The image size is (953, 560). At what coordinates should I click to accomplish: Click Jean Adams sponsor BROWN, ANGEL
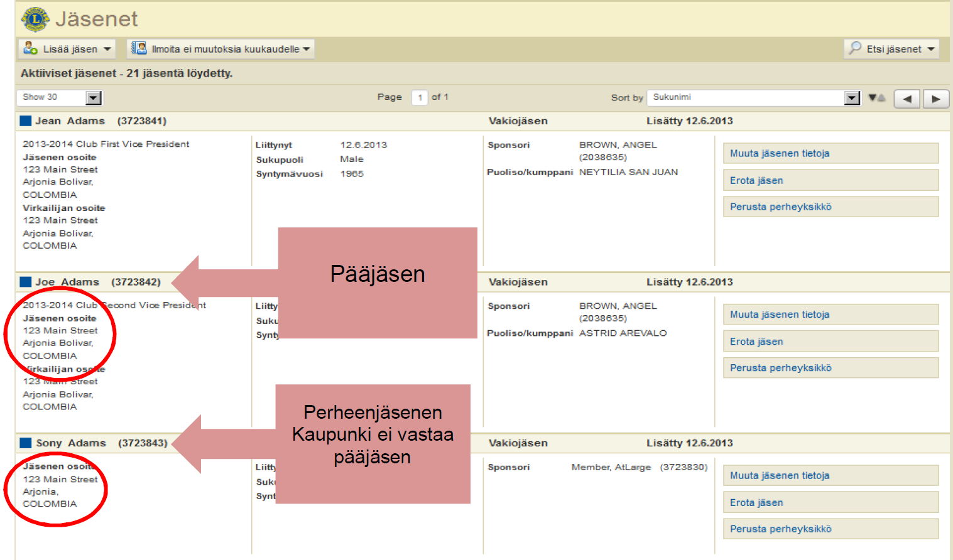coord(618,145)
